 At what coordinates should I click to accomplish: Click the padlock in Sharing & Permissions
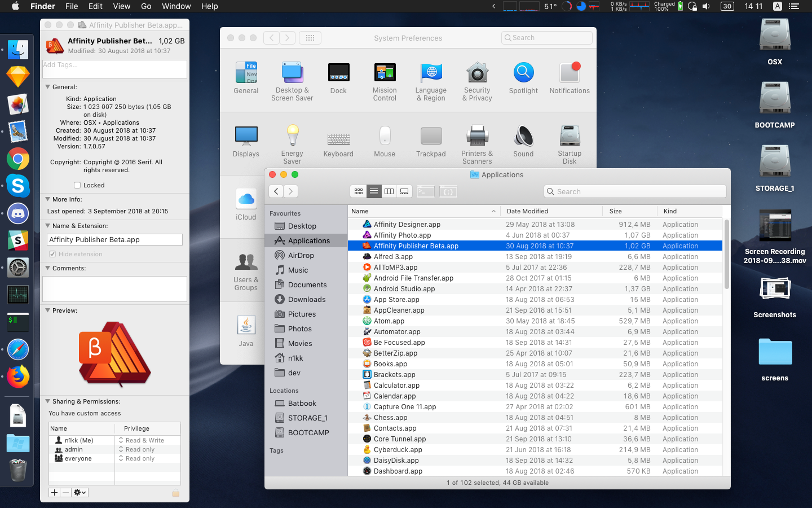tap(176, 493)
